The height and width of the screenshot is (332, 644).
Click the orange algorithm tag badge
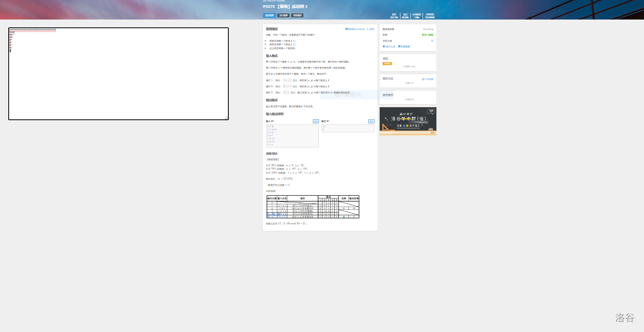click(387, 63)
